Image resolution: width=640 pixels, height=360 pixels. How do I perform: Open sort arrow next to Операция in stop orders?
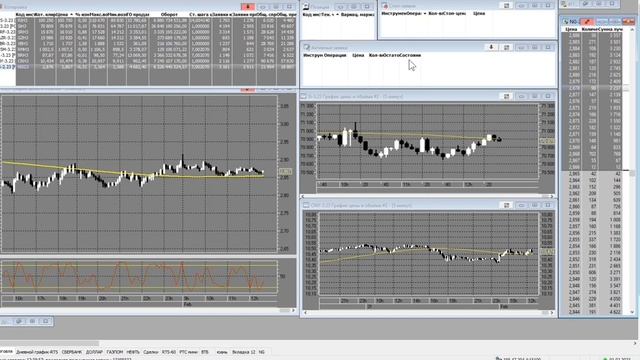(x=424, y=13)
